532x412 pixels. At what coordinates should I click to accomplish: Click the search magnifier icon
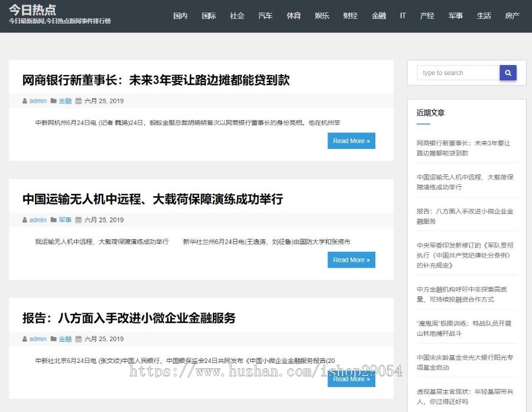pyautogui.click(x=508, y=73)
